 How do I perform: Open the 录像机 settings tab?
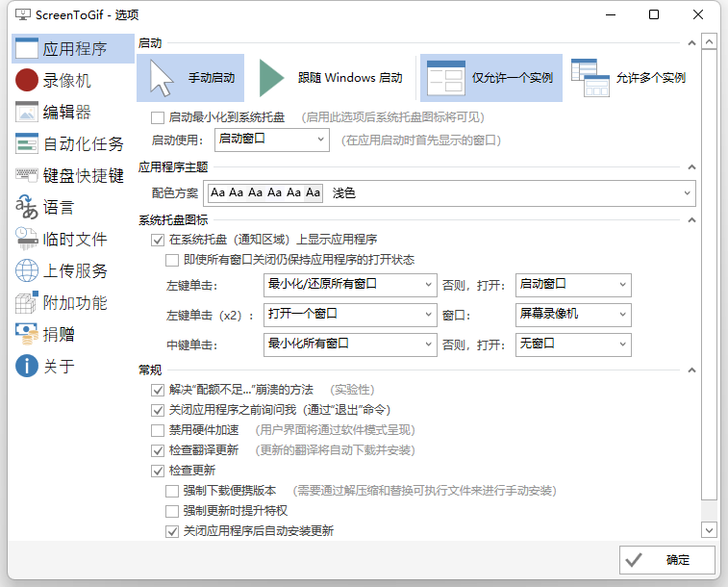[x=73, y=80]
